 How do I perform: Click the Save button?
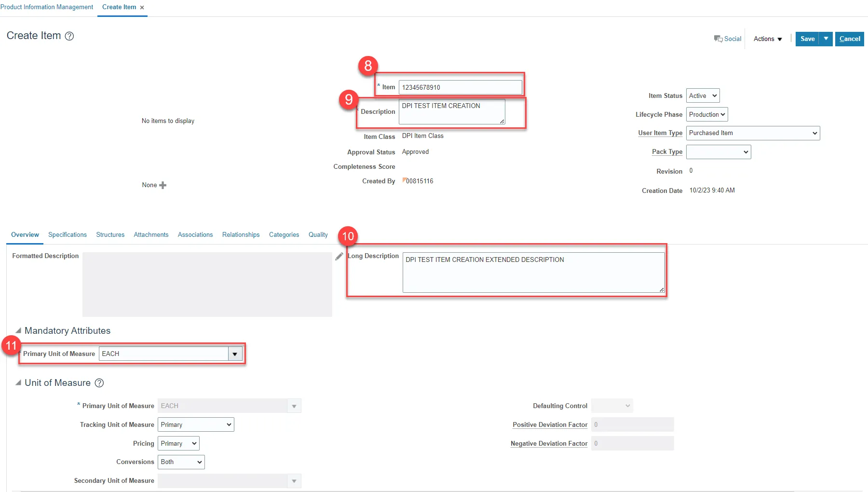tap(807, 39)
